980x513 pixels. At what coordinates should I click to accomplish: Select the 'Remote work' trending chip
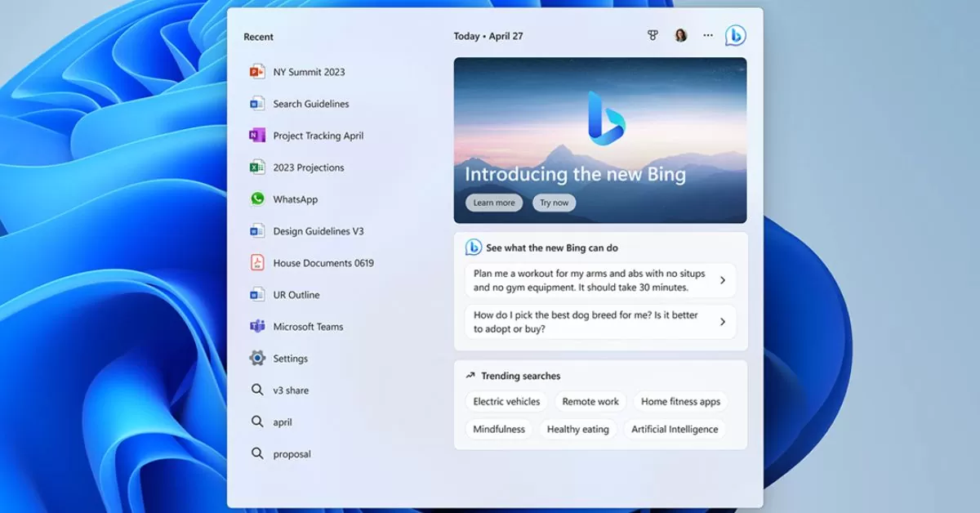pos(590,402)
